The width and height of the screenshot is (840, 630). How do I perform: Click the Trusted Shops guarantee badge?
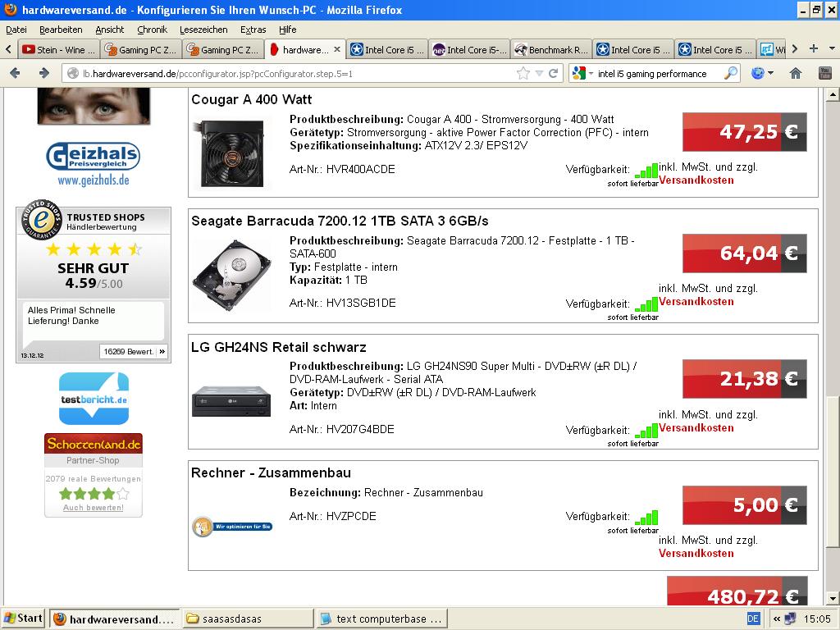pos(41,220)
